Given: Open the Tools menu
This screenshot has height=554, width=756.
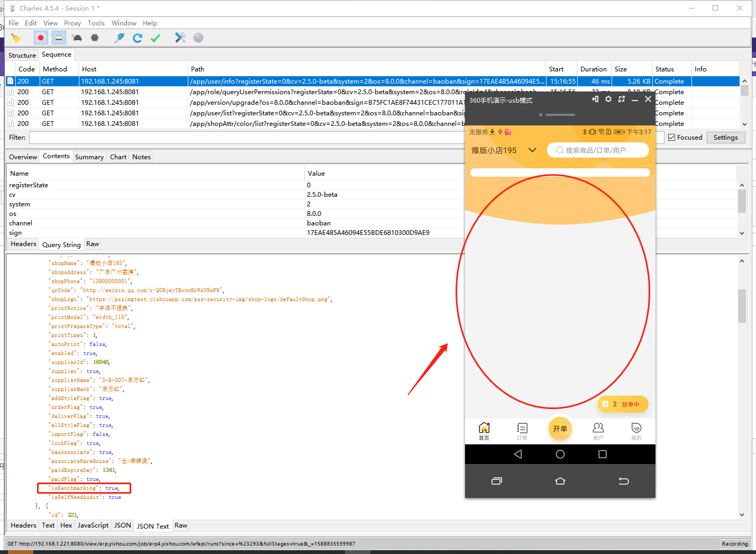Looking at the screenshot, I should pyautogui.click(x=96, y=23).
